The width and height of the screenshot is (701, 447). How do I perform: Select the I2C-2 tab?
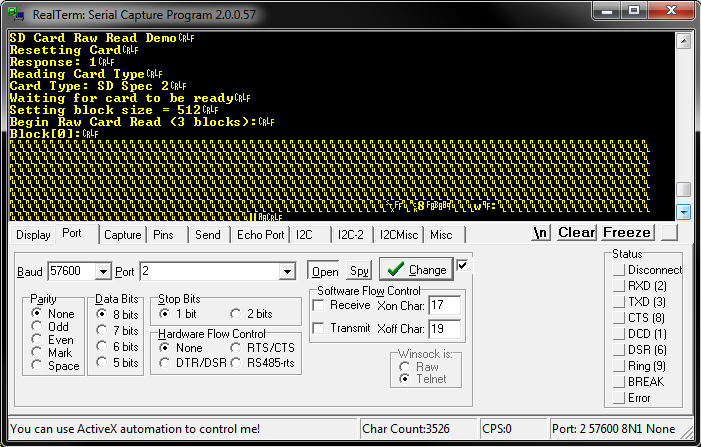click(350, 235)
